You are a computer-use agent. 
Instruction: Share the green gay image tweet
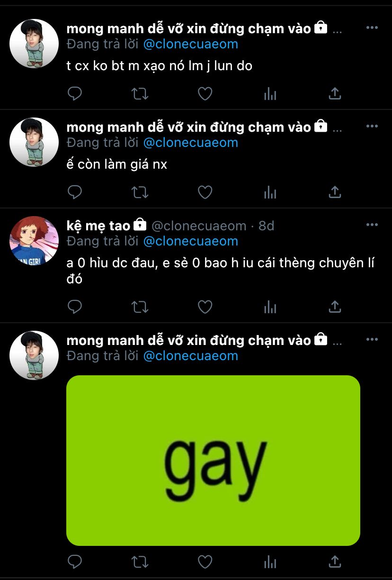point(335,562)
